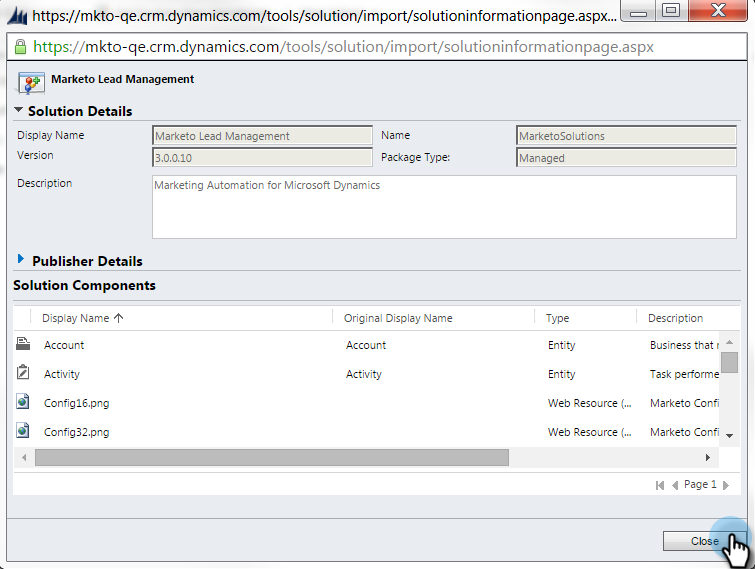This screenshot has width=755, height=569.
Task: Click the horizontal scrollbar thumb
Action: [x=272, y=457]
